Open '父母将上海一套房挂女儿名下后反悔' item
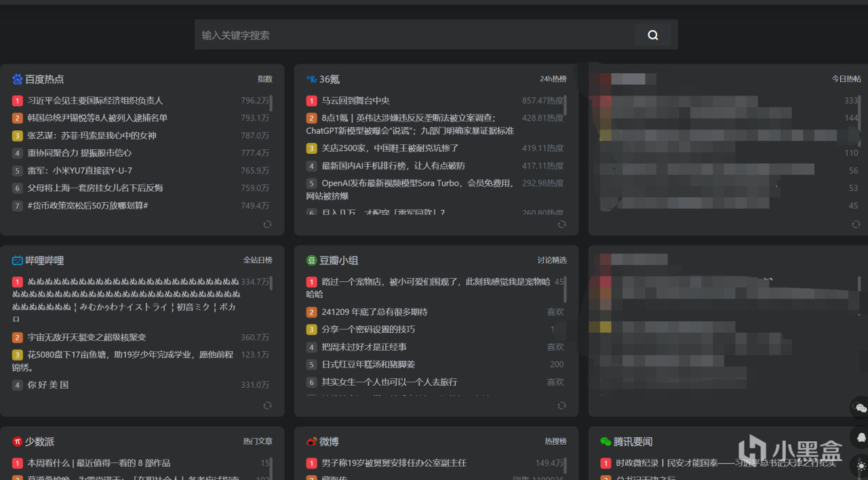Screen dimensions: 868x480 coord(95,188)
